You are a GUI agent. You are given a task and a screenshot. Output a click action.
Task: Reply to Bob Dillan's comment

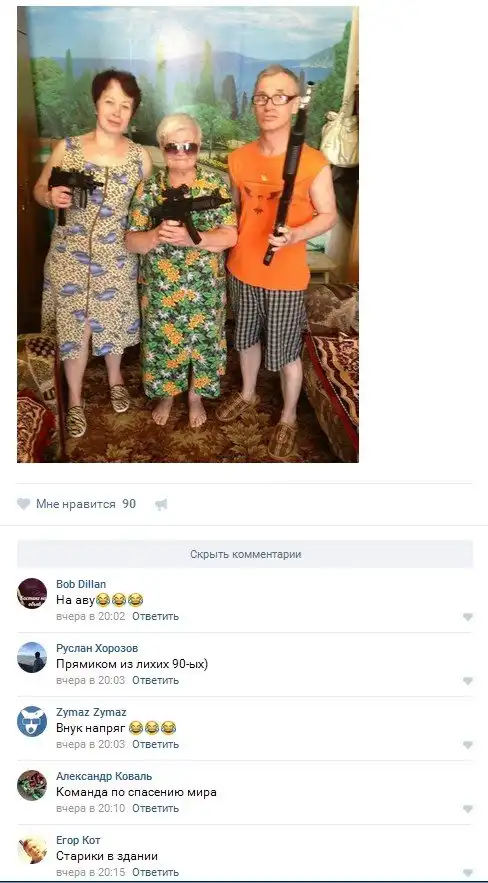pos(155,616)
